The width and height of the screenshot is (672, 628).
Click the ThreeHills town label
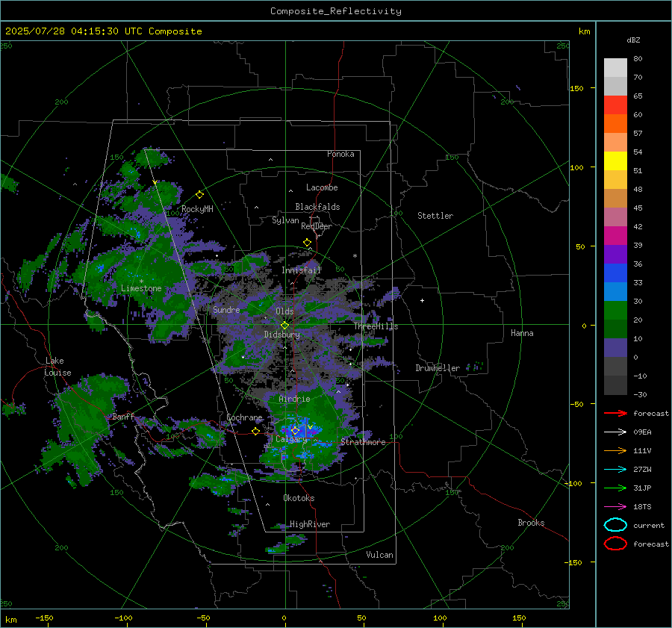point(376,326)
